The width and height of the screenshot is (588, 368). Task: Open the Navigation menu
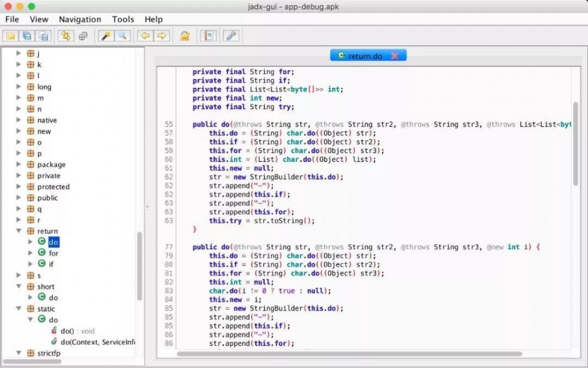pos(80,19)
